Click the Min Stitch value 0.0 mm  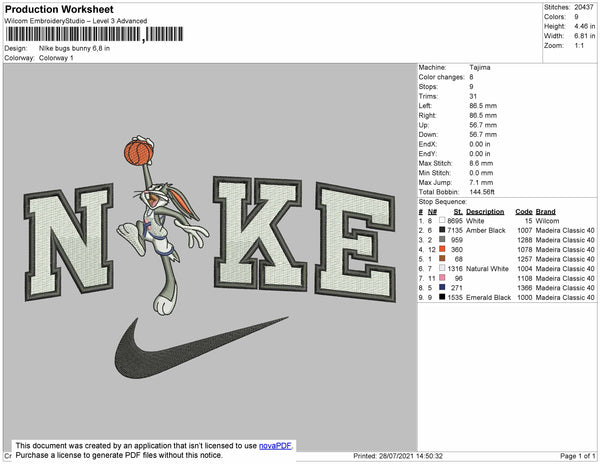tap(481, 173)
